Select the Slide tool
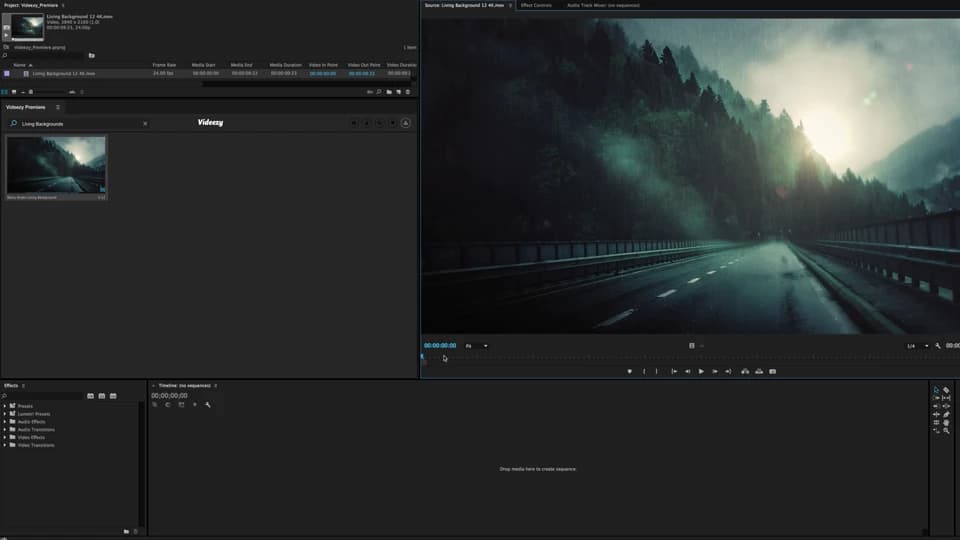This screenshot has width=960, height=540. pos(946,406)
